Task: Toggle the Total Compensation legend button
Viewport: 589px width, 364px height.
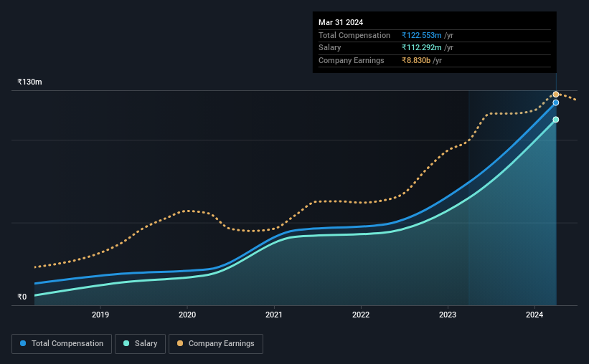Action: tap(62, 344)
